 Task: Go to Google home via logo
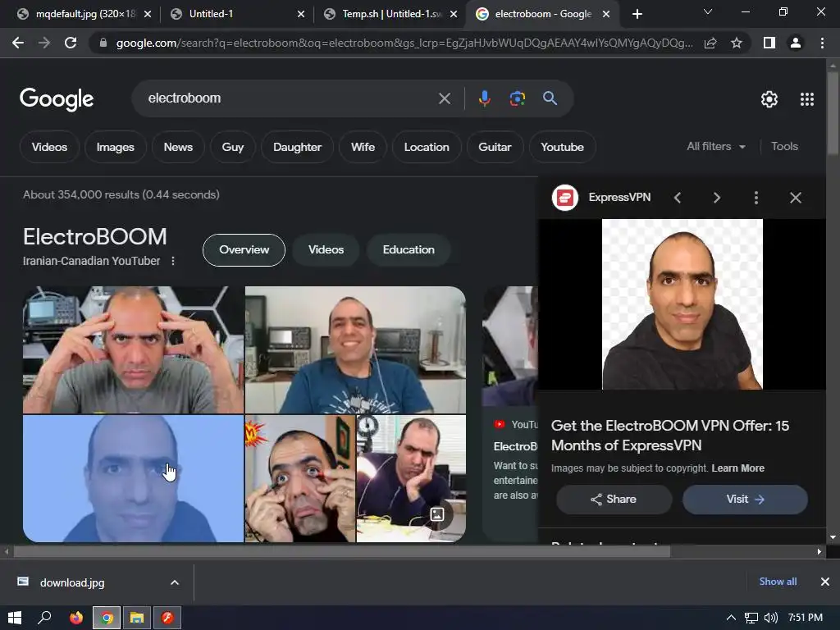[x=57, y=99]
